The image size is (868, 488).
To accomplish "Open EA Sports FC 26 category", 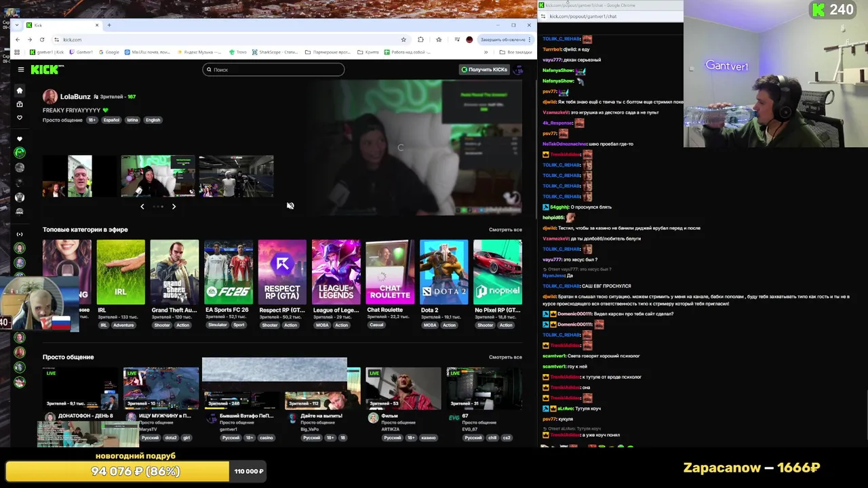I will coord(229,272).
